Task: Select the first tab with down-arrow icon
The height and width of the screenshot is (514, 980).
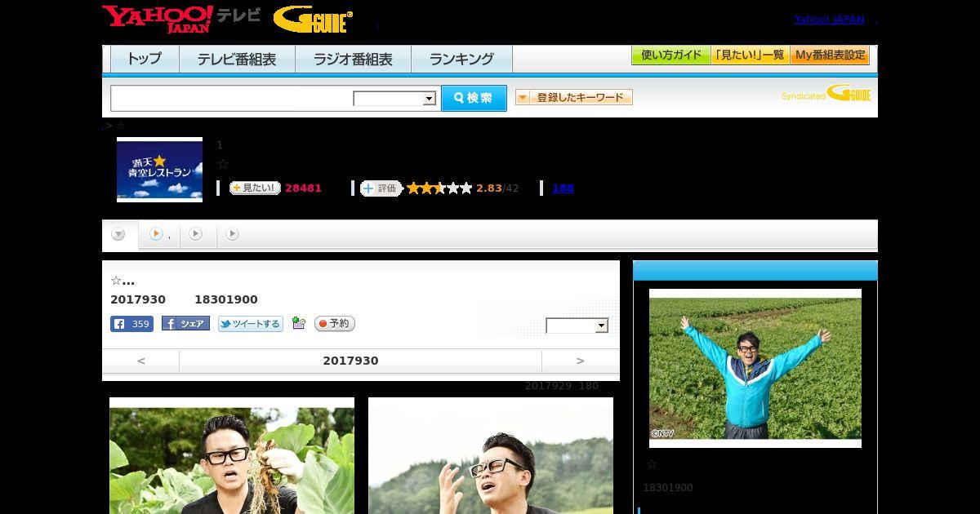Action: tap(119, 235)
